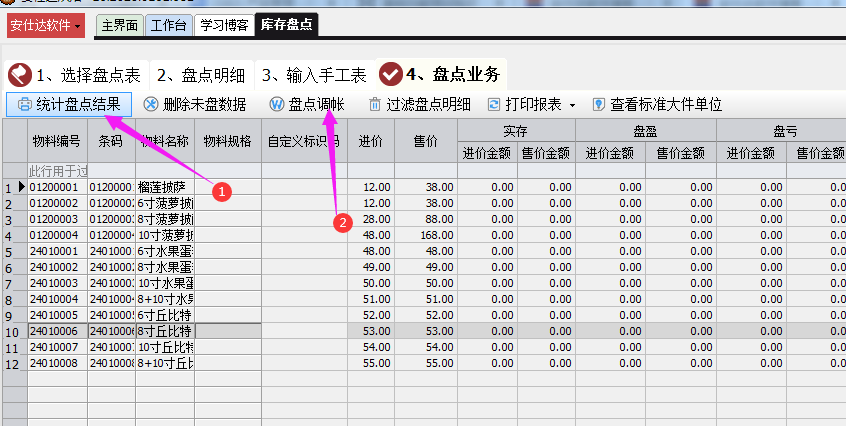Open the 学习博客 tab
The width and height of the screenshot is (846, 426).
[224, 25]
